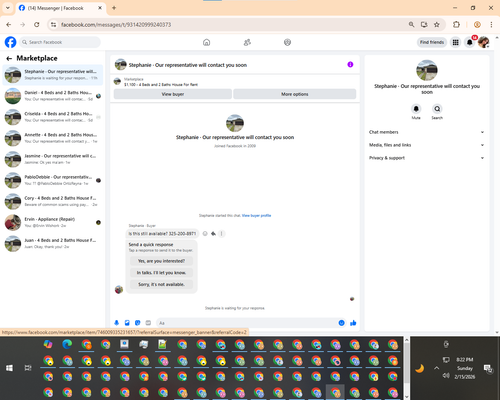500x400 pixels.
Task: Send quick reply 'In talks. I'll let you know.'
Action: pyautogui.click(x=161, y=273)
